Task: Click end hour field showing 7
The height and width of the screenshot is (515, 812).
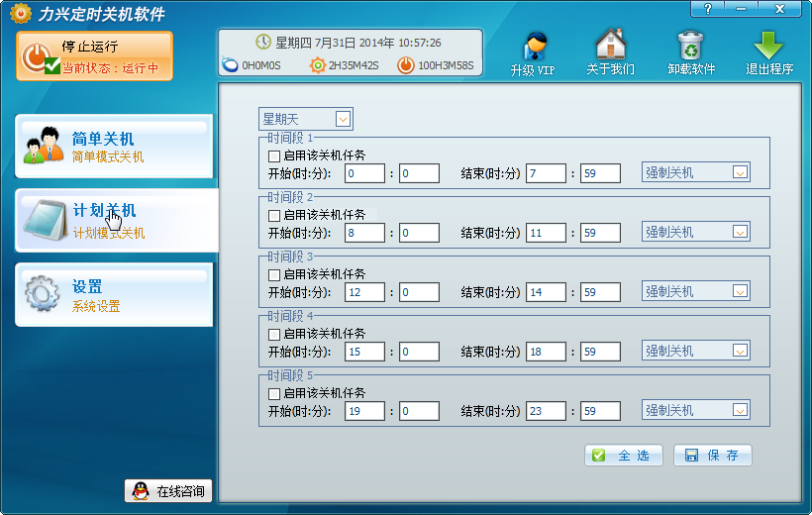Action: coord(546,173)
